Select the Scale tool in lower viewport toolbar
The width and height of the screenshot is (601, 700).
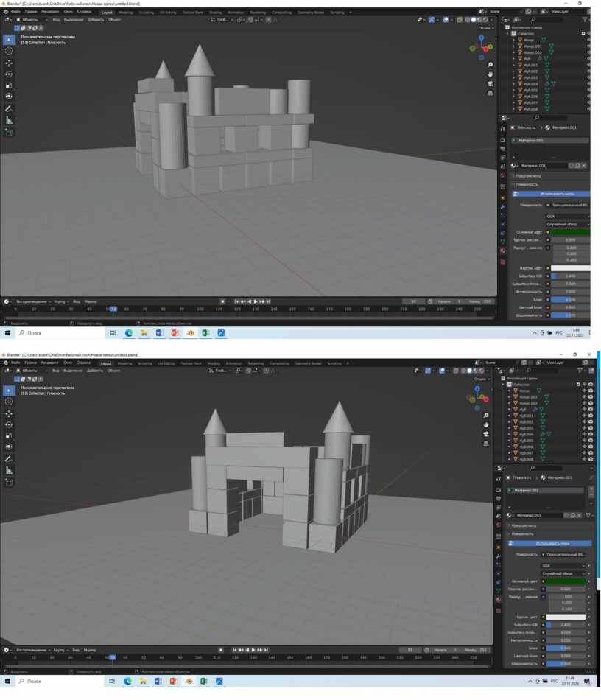pyautogui.click(x=9, y=435)
